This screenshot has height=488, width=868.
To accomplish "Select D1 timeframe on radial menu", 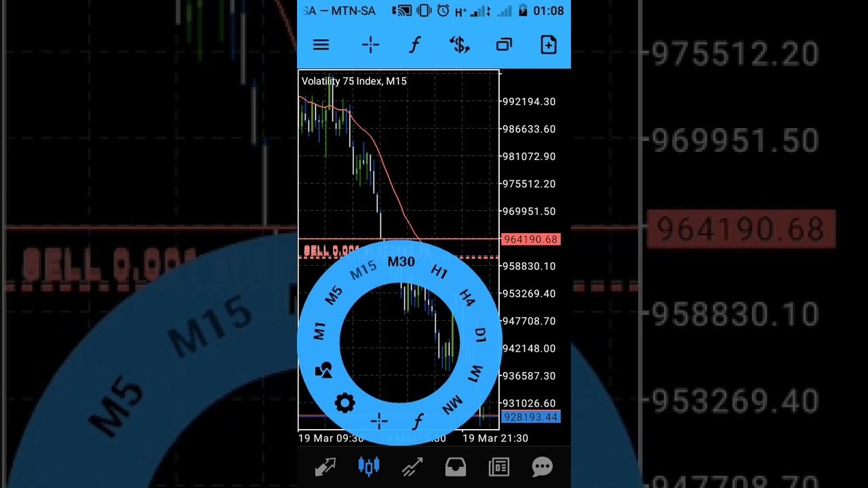I will (480, 334).
